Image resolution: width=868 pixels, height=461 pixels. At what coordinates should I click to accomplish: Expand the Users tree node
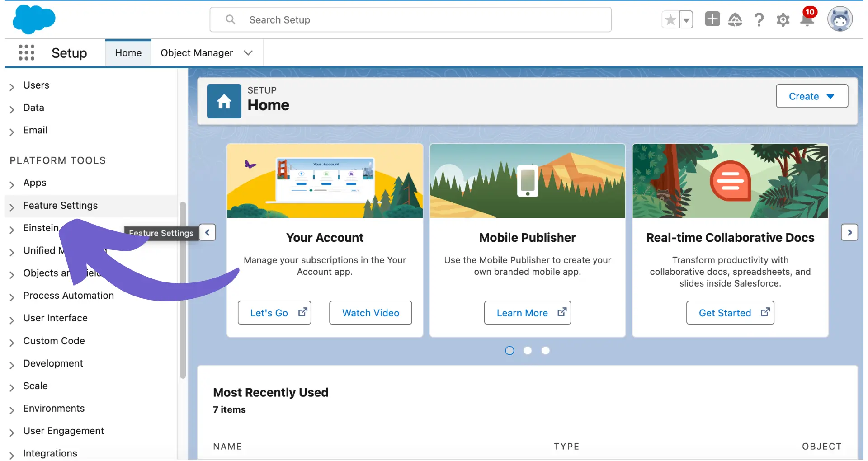pos(12,86)
